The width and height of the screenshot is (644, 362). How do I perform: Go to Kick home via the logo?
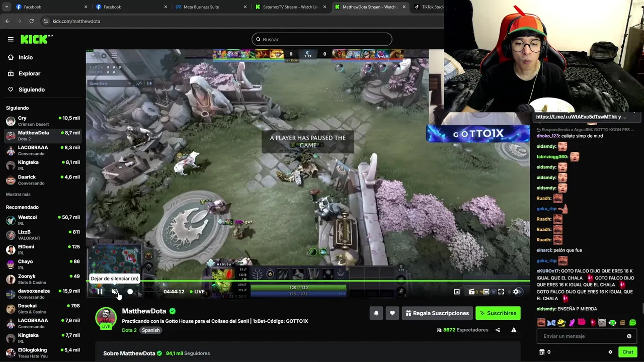click(36, 39)
